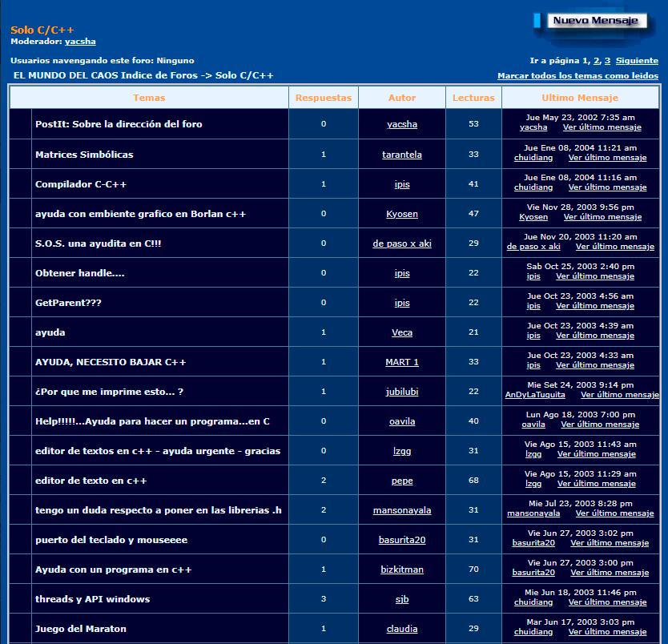Open topic 'PostIt: Sobre la dirección del foro'
This screenshot has width=668, height=644.
tap(119, 124)
